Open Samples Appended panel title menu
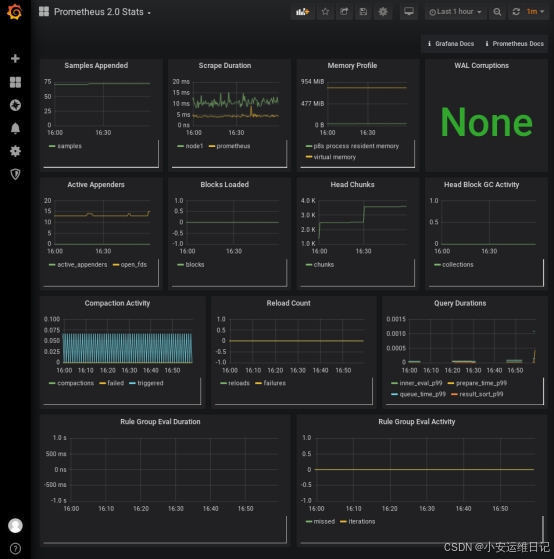The height and width of the screenshot is (559, 554). click(96, 66)
